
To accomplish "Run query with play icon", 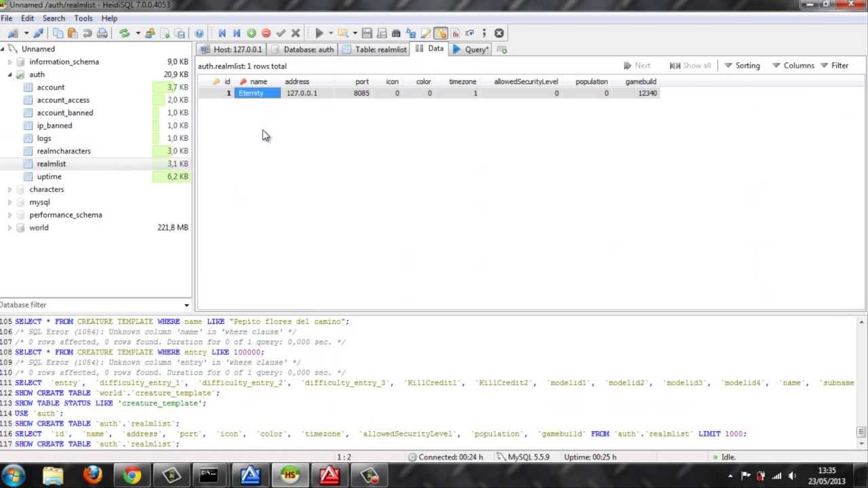I will 319,33.
